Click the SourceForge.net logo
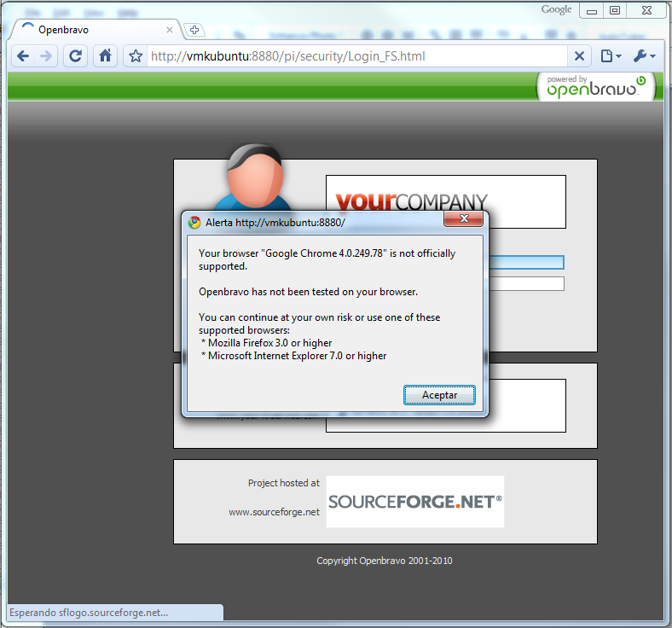The image size is (672, 628). [414, 502]
